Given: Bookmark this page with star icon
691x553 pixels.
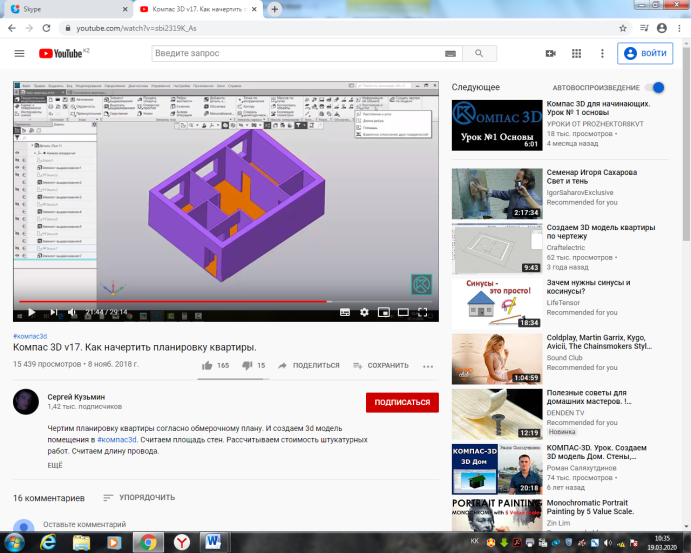Looking at the screenshot, I should pyautogui.click(x=623, y=28).
